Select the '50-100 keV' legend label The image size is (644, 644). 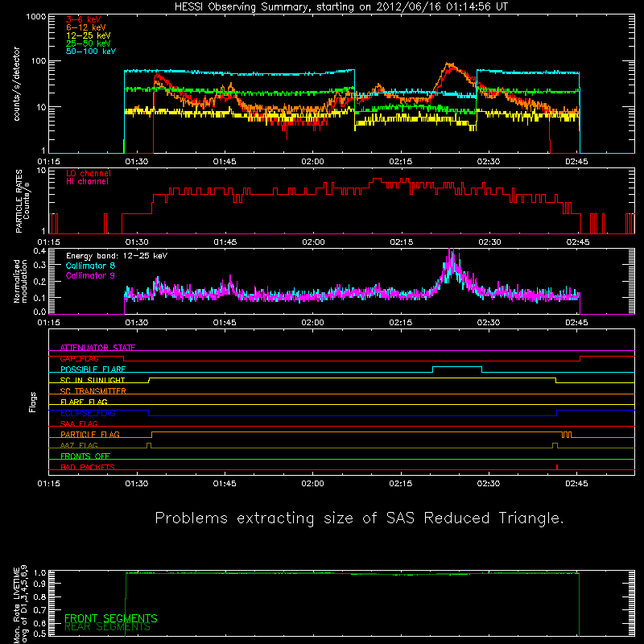tap(91, 52)
